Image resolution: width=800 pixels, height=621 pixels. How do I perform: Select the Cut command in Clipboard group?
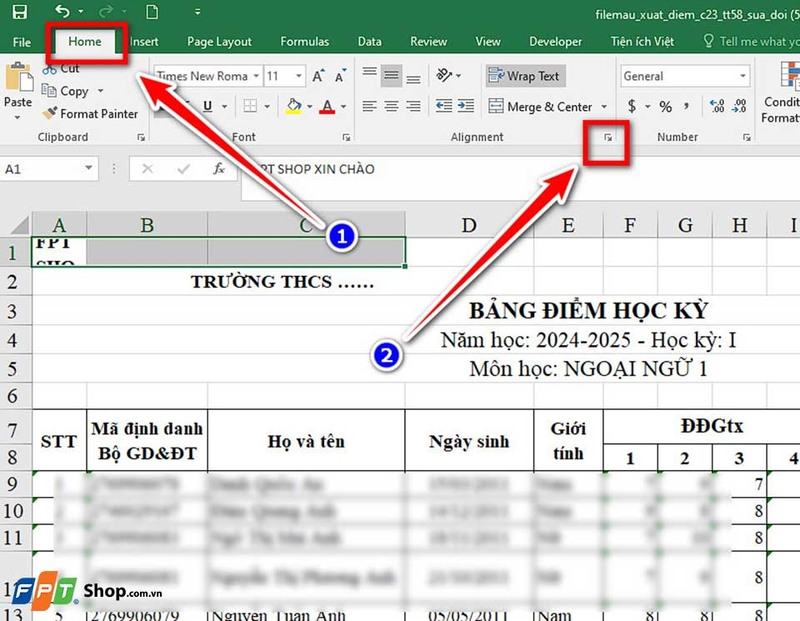click(x=62, y=68)
